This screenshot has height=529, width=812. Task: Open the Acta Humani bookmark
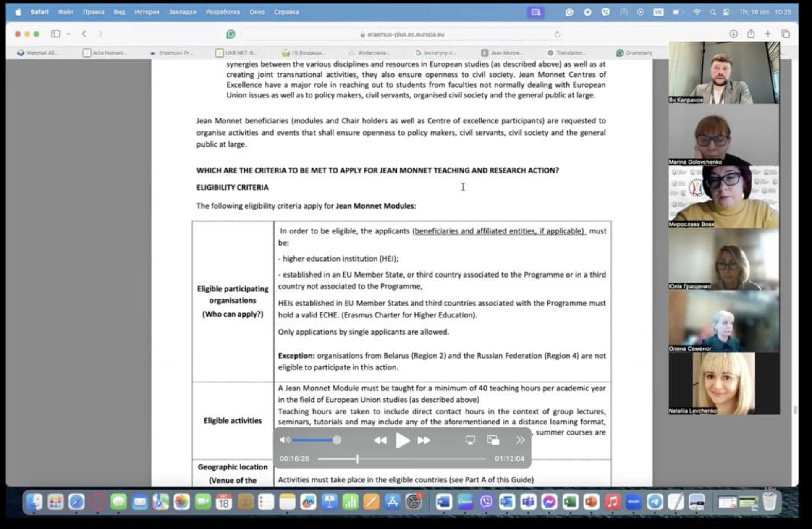[105, 53]
